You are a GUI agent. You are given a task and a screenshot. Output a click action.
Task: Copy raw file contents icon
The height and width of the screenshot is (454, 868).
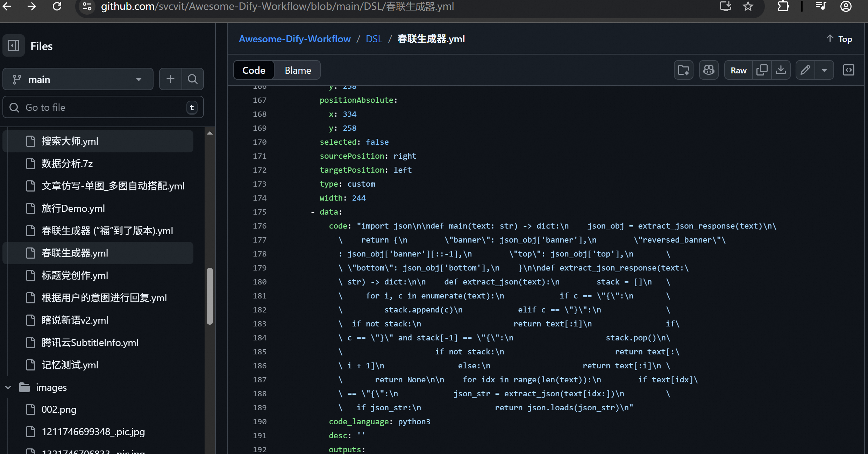[762, 70]
